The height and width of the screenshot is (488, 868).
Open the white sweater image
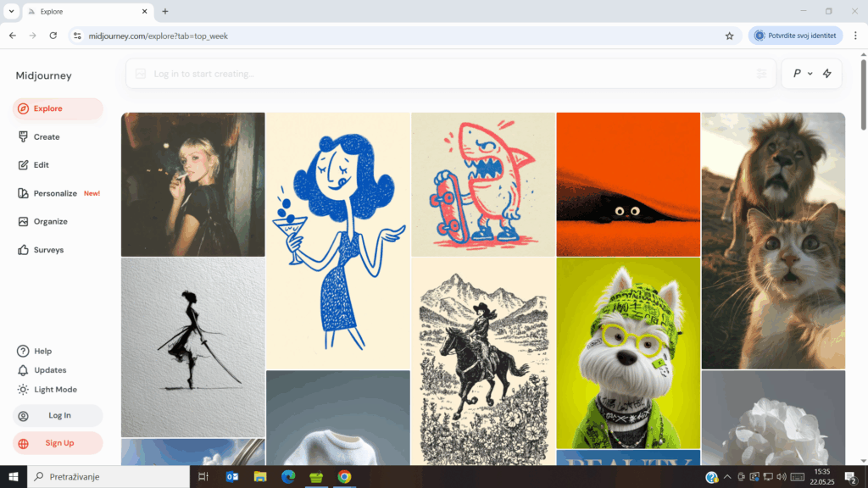(x=338, y=418)
